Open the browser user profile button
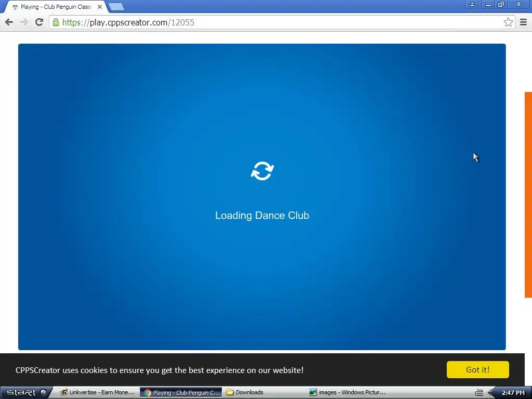The width and height of the screenshot is (532, 399). (x=472, y=4)
